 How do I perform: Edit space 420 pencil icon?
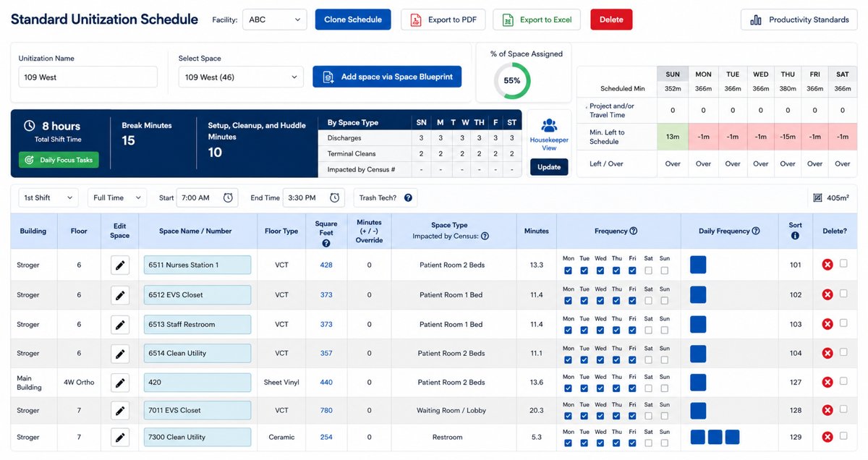pyautogui.click(x=120, y=383)
